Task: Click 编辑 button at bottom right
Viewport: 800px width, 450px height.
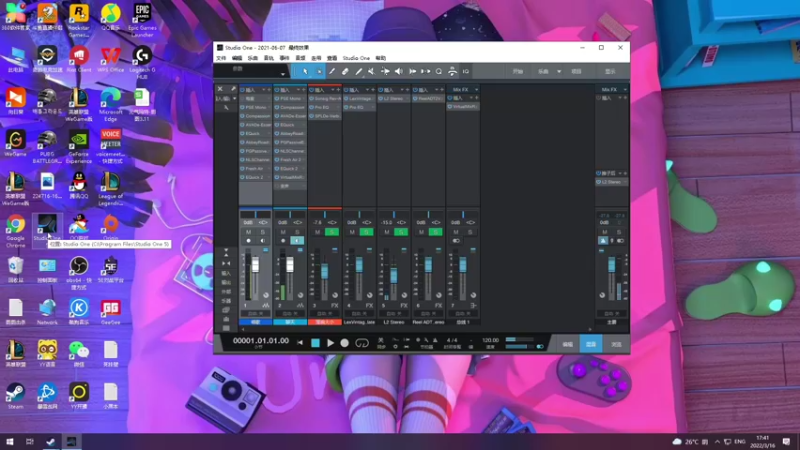Action: [567, 344]
